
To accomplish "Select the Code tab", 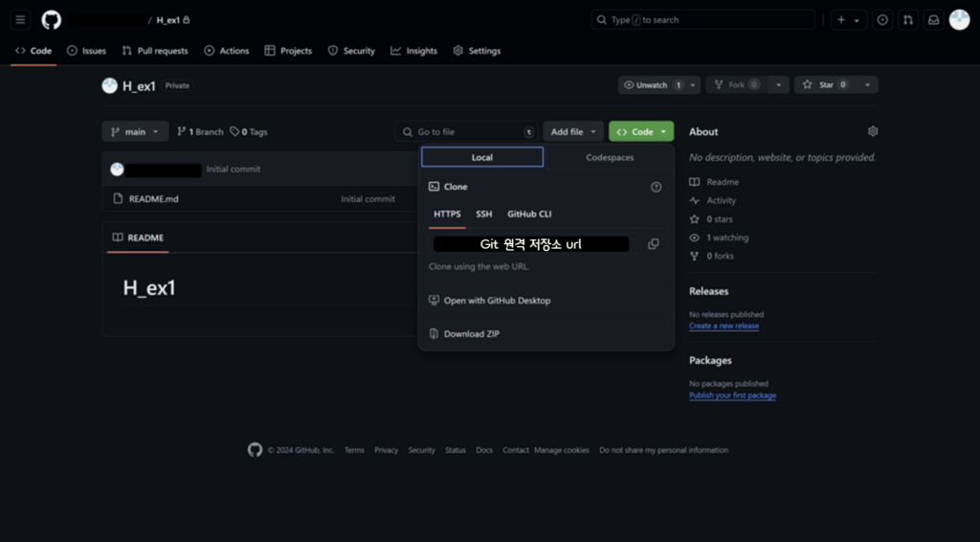I will click(x=33, y=51).
